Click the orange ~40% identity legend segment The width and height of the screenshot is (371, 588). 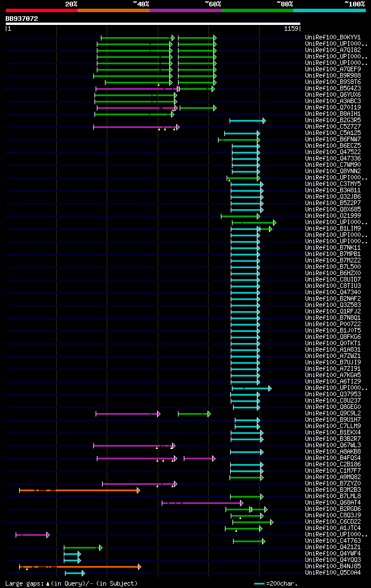tap(114, 10)
